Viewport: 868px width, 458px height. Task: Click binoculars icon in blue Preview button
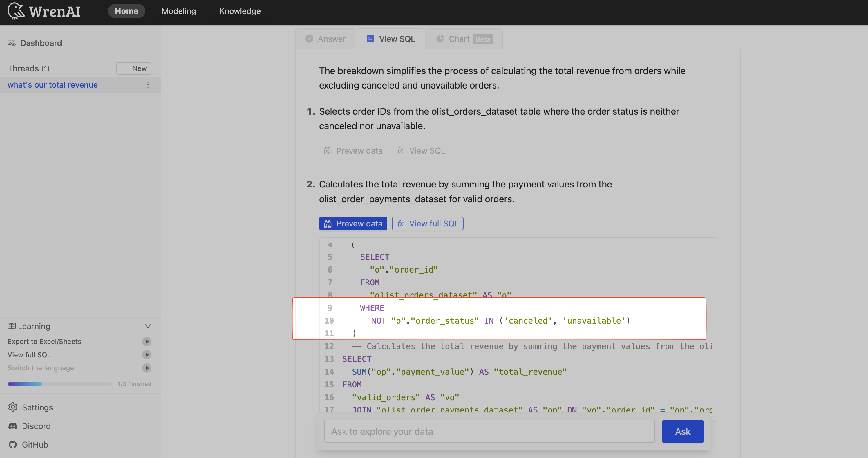tap(328, 224)
